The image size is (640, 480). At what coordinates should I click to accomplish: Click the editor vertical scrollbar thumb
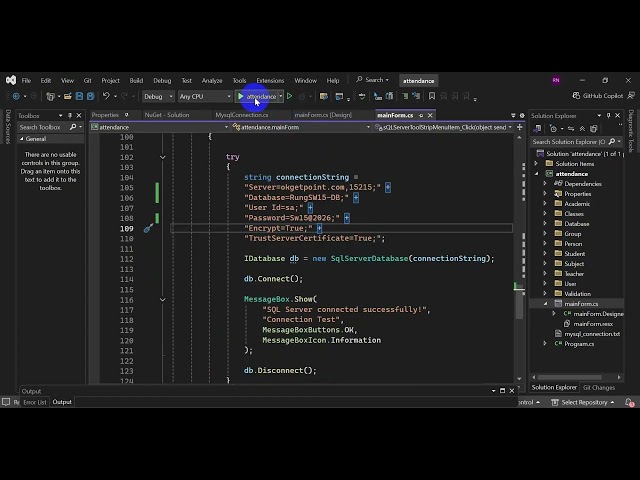tap(519, 300)
